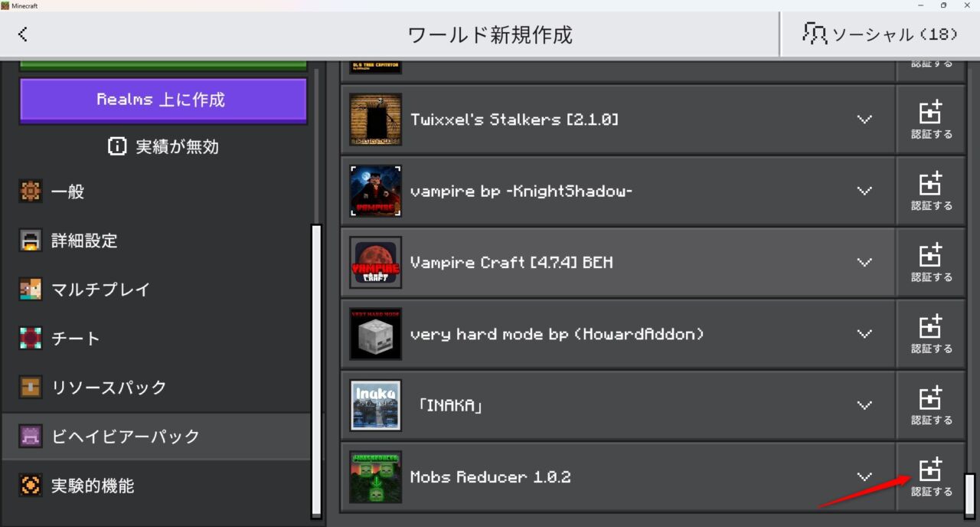Click Vampire Craft pack thumbnail
The image size is (980, 527).
pos(375,262)
